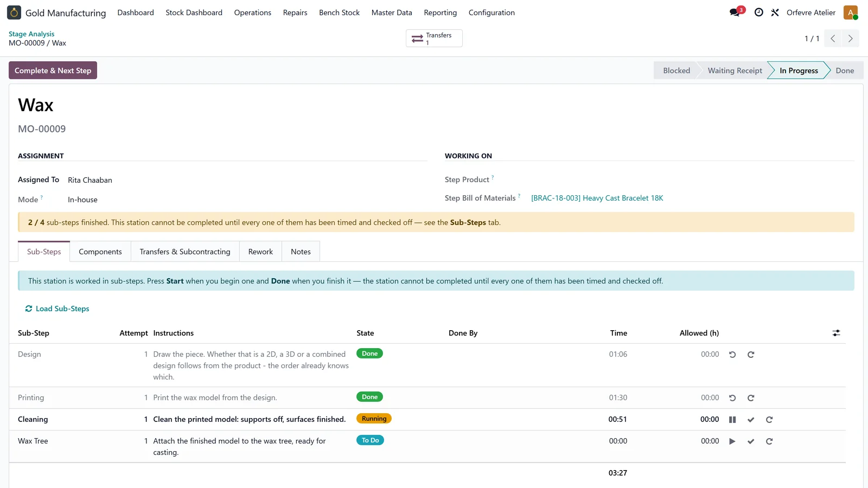Set status to Waiting Receipt in the status bar
868x488 pixels.
735,70
